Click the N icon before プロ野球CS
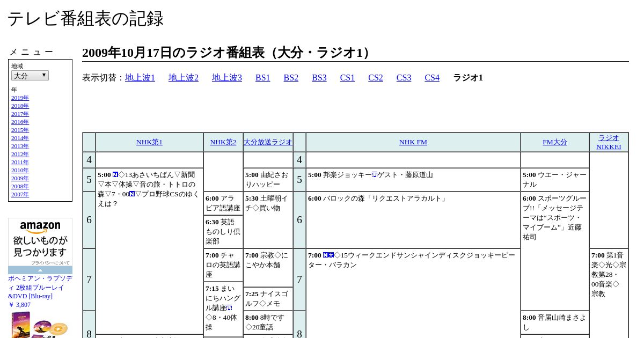The width and height of the screenshot is (644, 338). coord(132,194)
